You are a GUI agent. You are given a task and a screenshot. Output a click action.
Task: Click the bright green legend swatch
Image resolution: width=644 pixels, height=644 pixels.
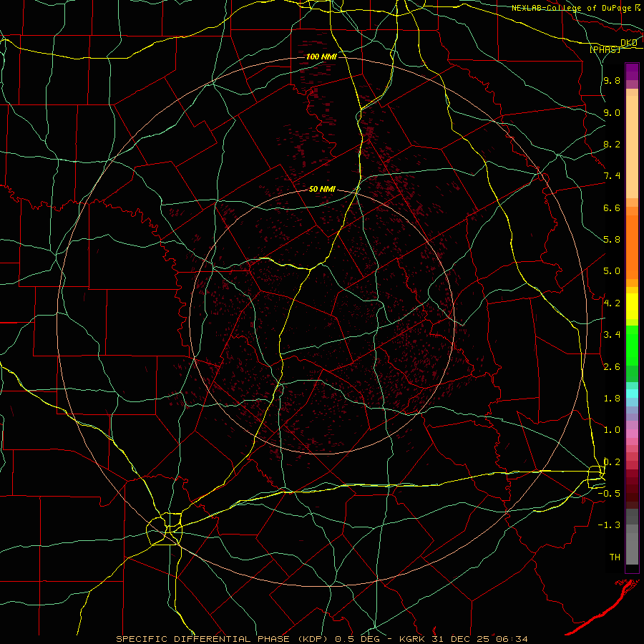click(x=632, y=346)
